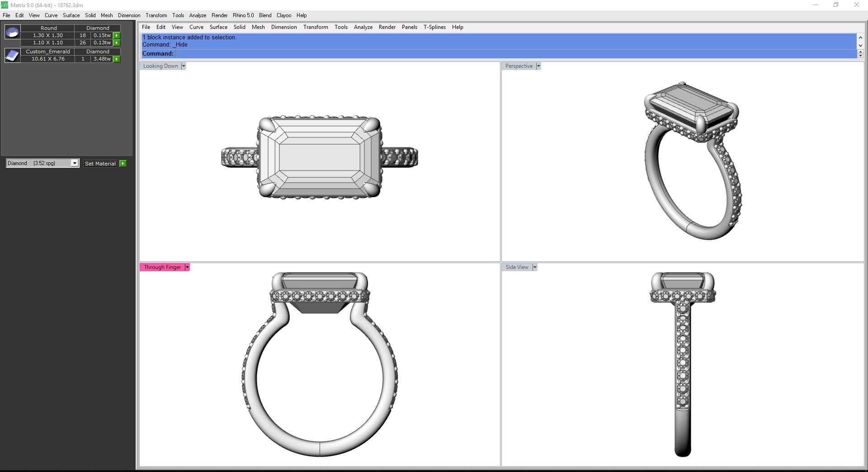Open the Side View viewport dropdown

pos(534,267)
